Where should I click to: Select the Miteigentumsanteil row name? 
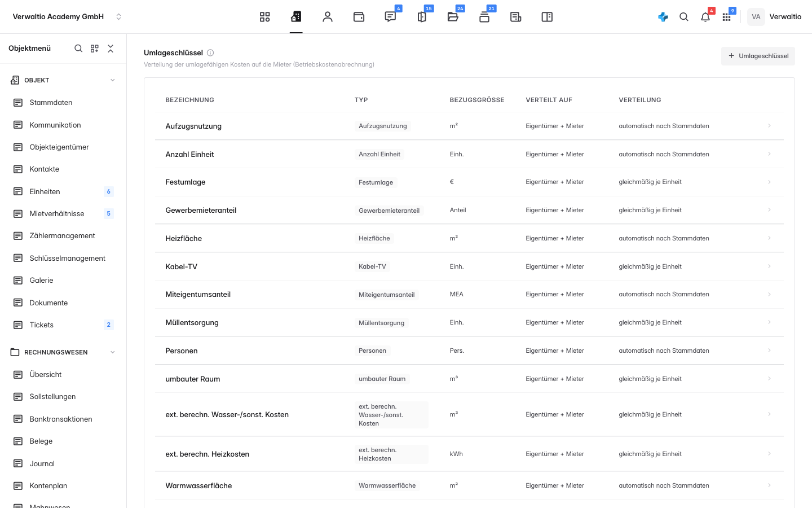point(198,294)
